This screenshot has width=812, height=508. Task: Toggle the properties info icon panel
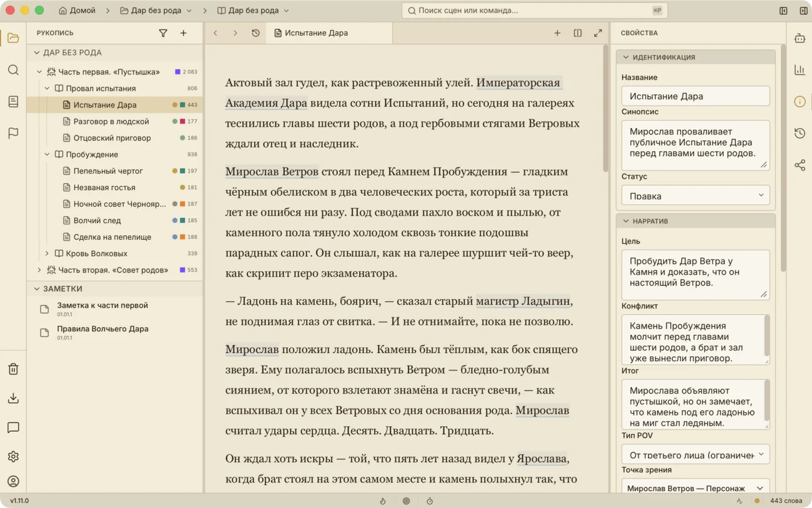coord(800,102)
